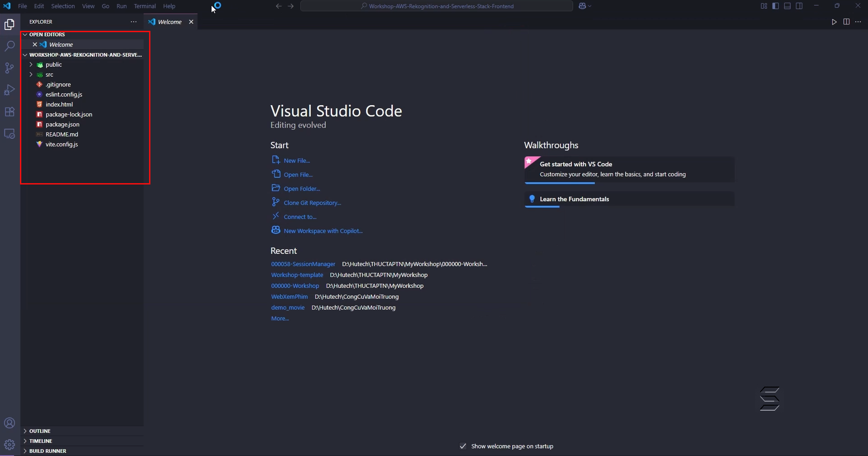Toggle the bottom panel visibility
The image size is (868, 456).
(787, 6)
